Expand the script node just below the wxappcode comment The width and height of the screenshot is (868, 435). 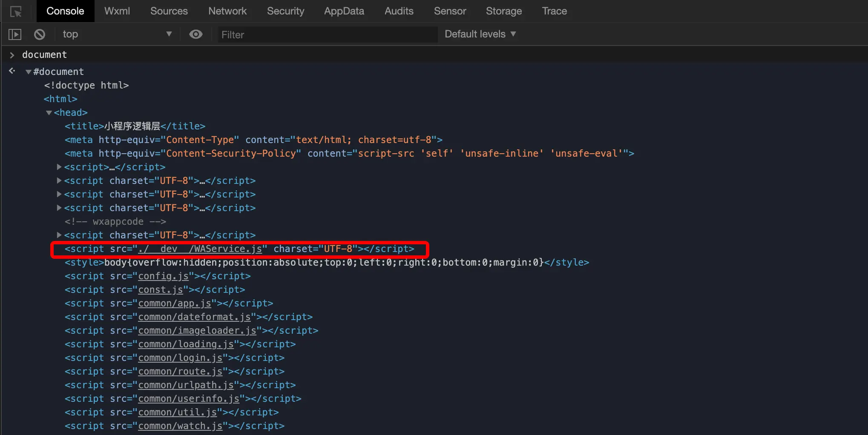tap(60, 235)
